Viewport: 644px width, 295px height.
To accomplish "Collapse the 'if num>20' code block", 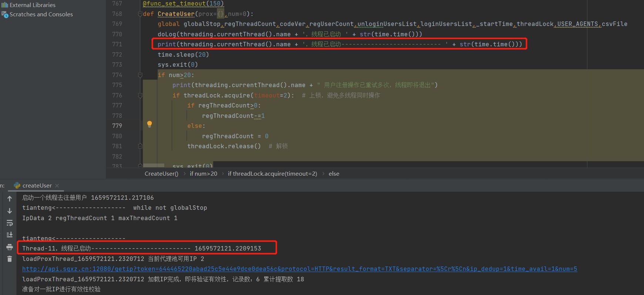I will pyautogui.click(x=140, y=75).
